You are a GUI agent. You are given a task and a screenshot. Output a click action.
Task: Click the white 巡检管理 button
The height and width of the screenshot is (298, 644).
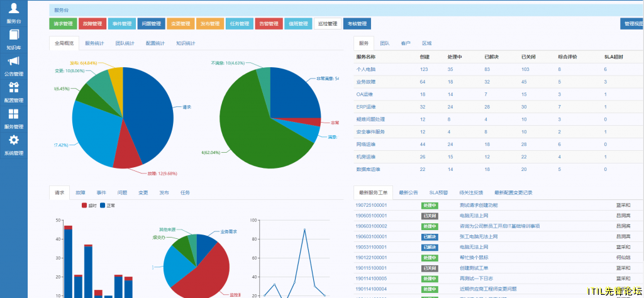pos(328,24)
